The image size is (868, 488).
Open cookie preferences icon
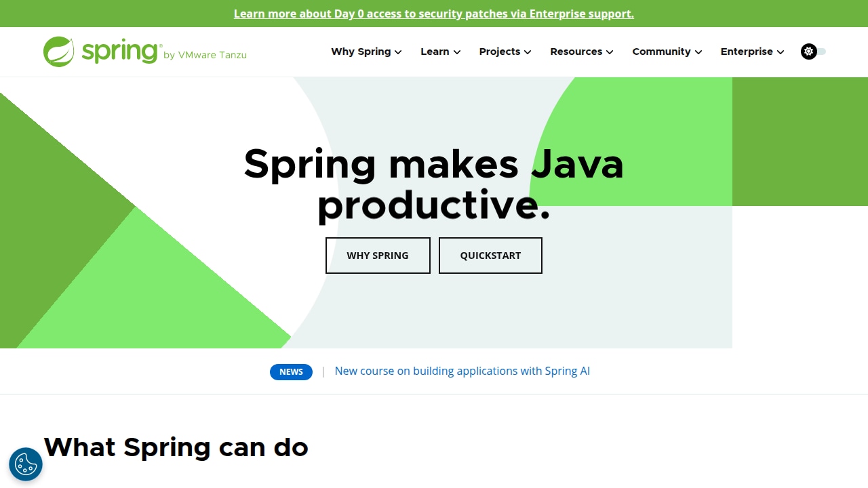tap(26, 464)
